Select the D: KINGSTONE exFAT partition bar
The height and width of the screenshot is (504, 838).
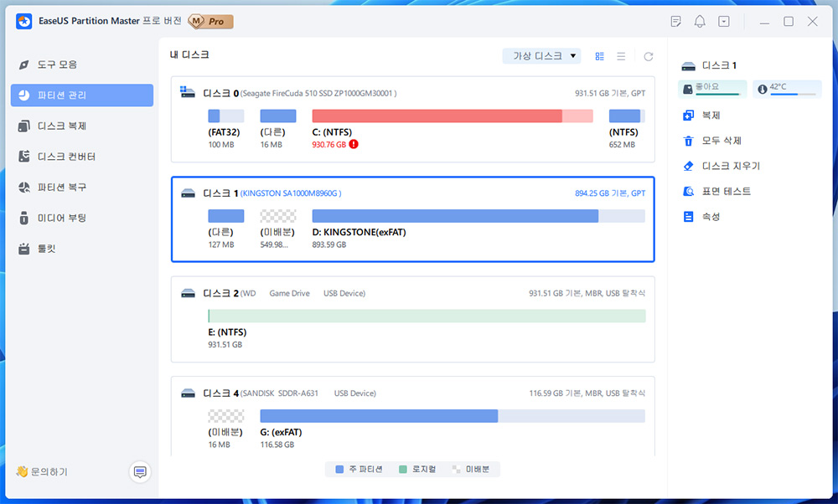(x=478, y=216)
